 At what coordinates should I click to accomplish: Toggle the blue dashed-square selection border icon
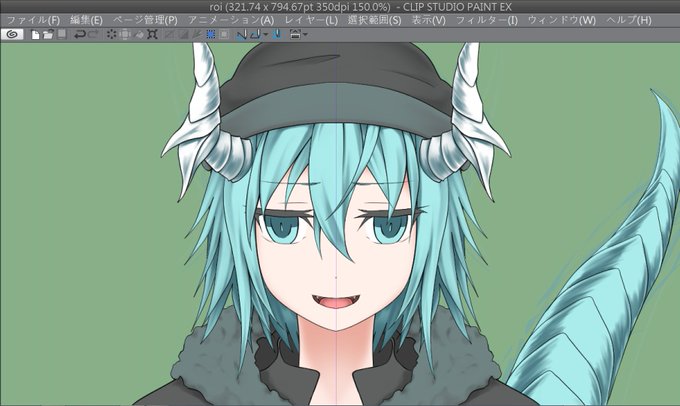click(210, 34)
